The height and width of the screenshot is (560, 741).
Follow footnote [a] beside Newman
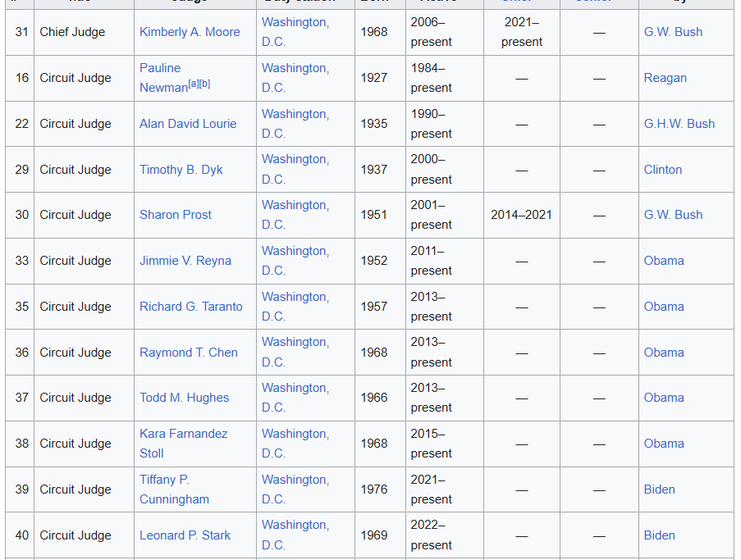pyautogui.click(x=194, y=84)
